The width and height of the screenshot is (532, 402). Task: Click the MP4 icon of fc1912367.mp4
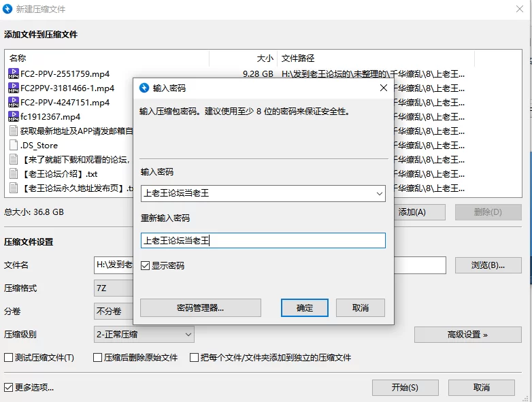click(x=13, y=116)
